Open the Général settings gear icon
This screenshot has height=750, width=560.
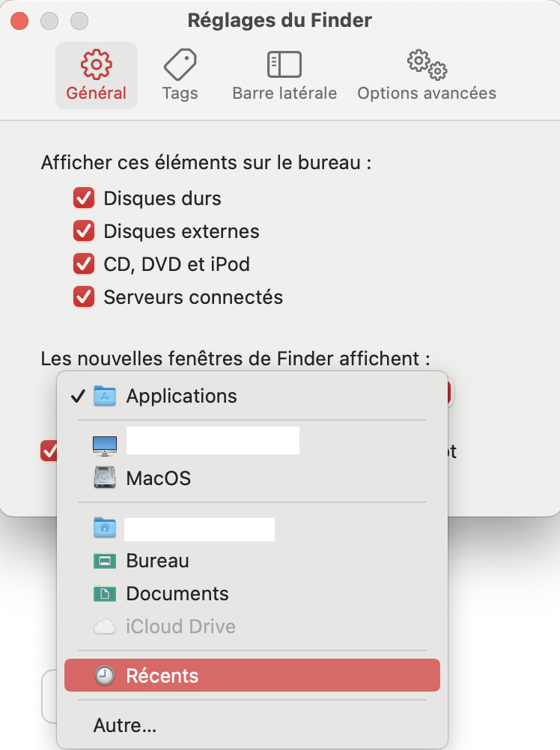96,64
